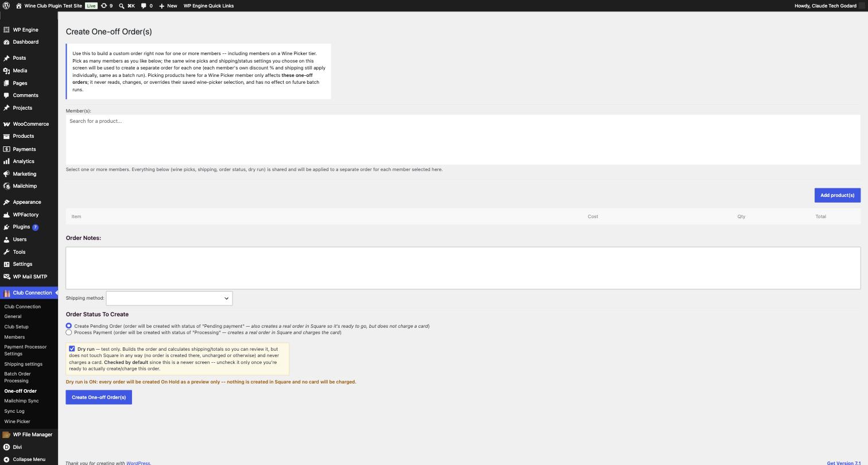
Task: Select the Create Pending Order radio option
Action: coord(69,326)
